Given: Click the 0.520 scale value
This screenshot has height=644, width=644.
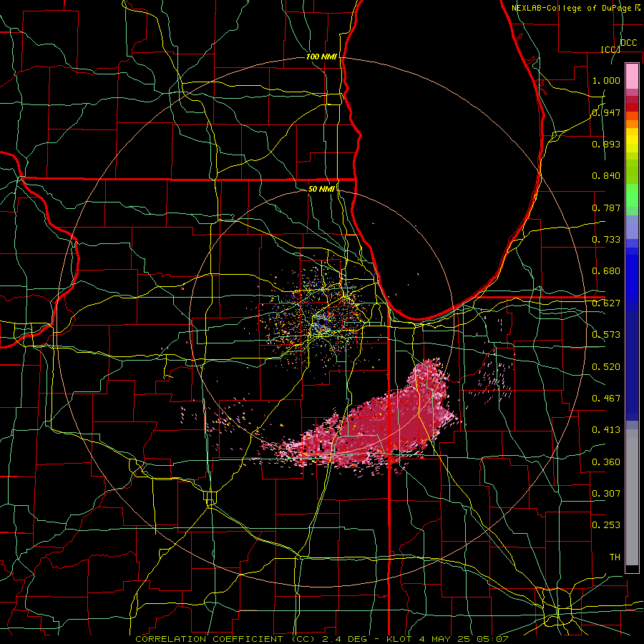Looking at the screenshot, I should (x=606, y=367).
